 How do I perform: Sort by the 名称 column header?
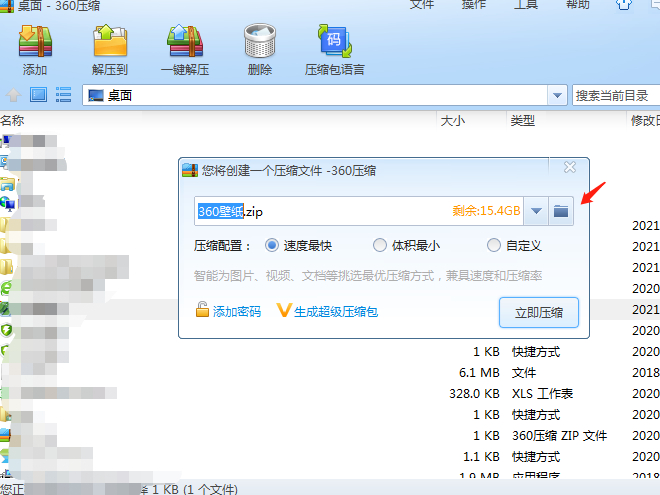click(x=12, y=121)
